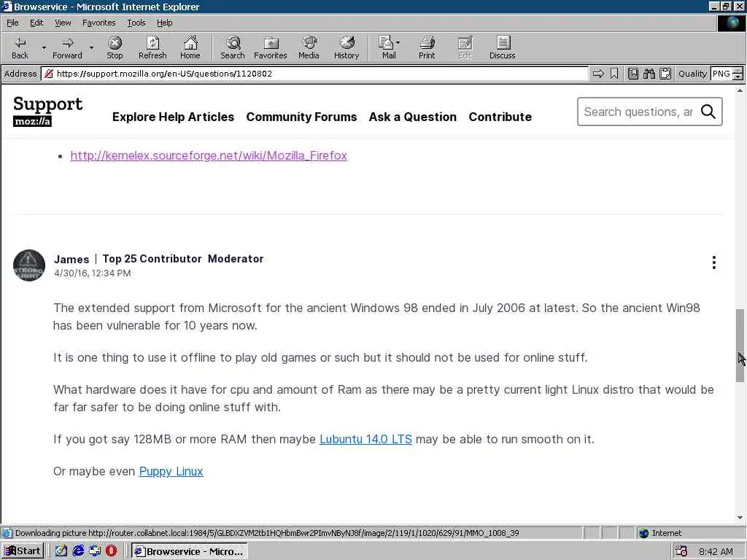Click the Mozilla Support logo
The width and height of the screenshot is (747, 560).
[x=47, y=111]
